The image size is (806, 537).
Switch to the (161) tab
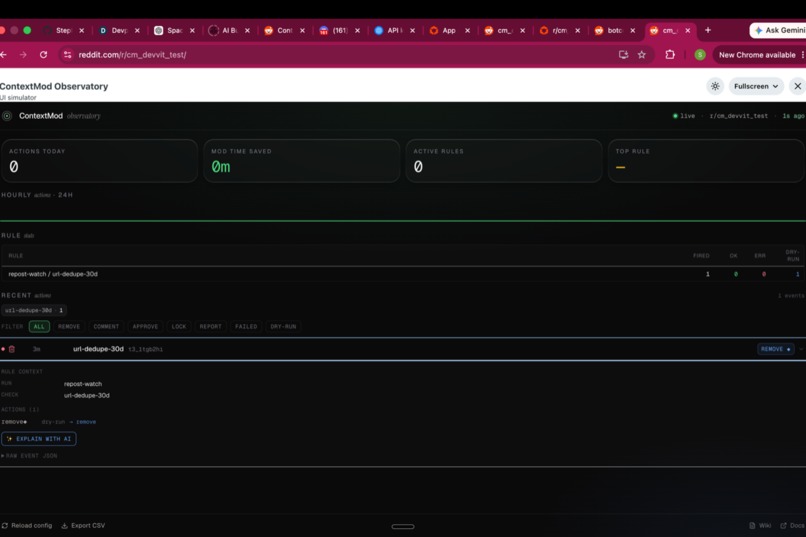pos(339,30)
